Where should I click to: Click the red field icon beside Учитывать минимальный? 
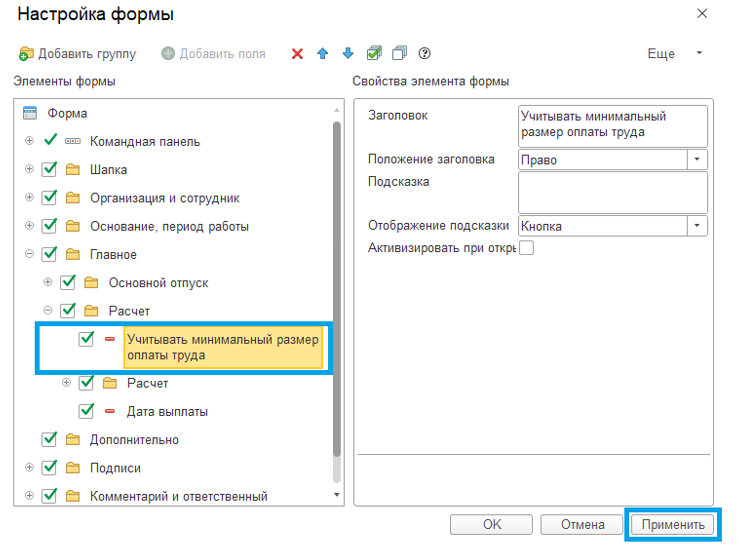[x=110, y=339]
